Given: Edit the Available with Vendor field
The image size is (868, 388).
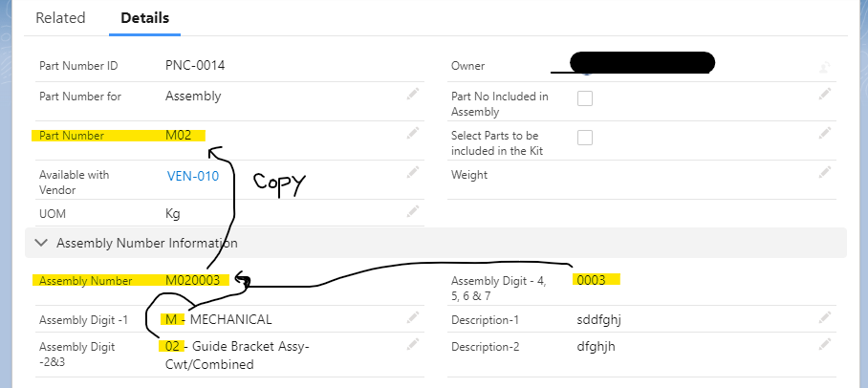Looking at the screenshot, I should tap(412, 173).
